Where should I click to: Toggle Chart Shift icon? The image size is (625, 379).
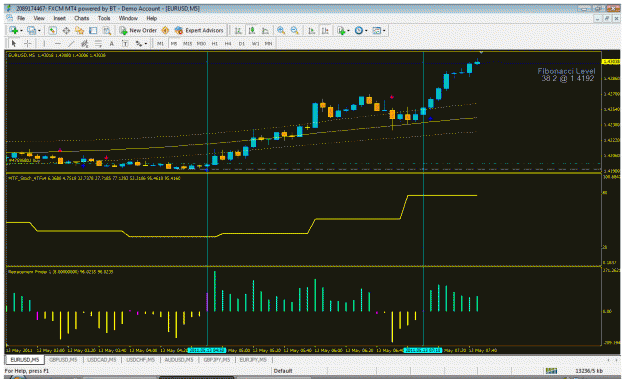point(325,30)
